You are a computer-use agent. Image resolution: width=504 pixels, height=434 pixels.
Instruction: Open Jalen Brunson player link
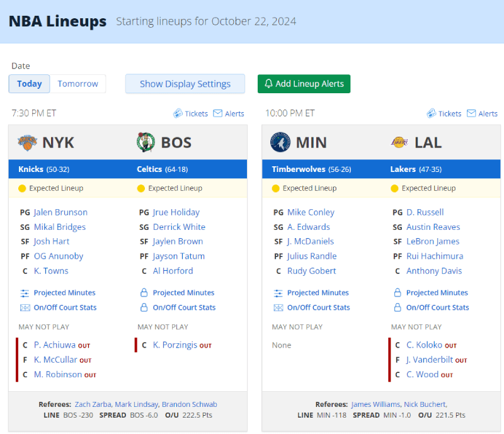[60, 212]
